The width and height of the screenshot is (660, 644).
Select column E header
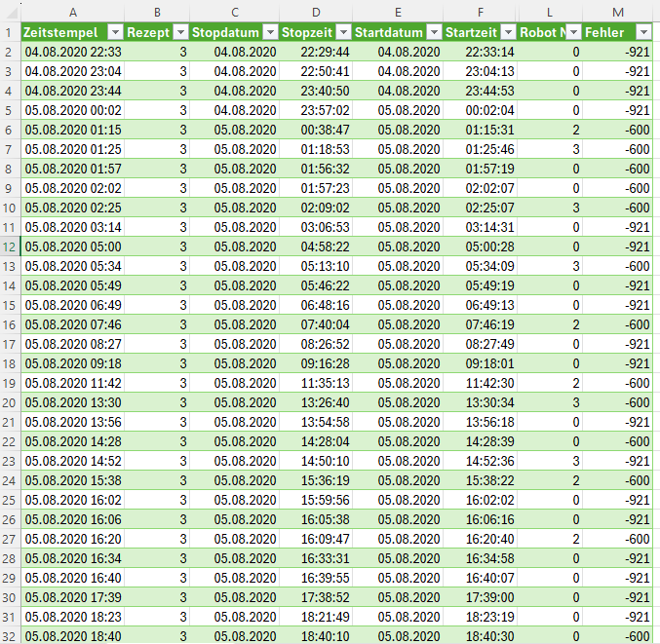[398, 13]
